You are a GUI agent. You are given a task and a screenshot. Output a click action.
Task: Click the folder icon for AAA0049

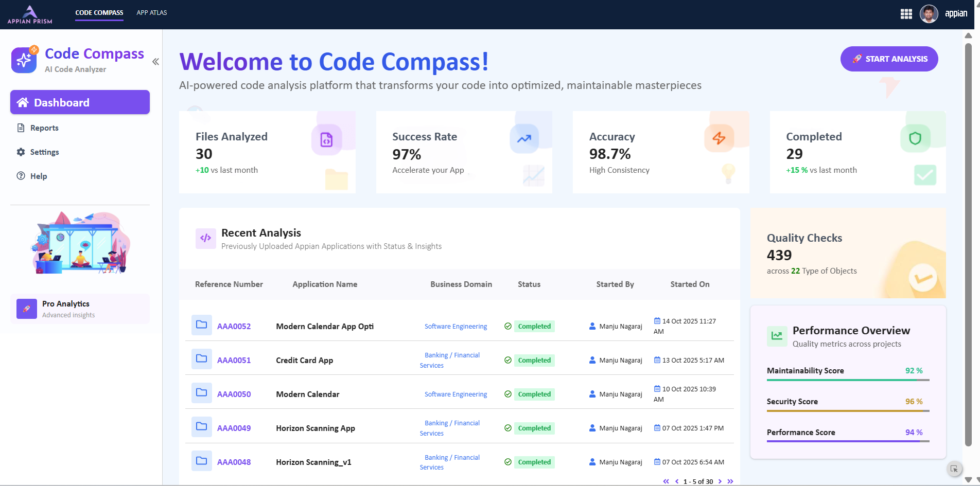[x=201, y=427]
